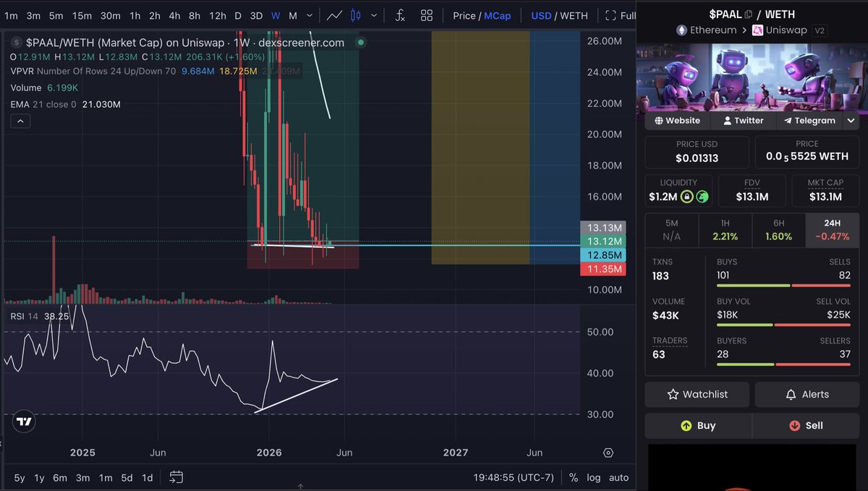Select the 24H stats tab
Image resolution: width=868 pixels, height=491 pixels.
pyautogui.click(x=833, y=230)
